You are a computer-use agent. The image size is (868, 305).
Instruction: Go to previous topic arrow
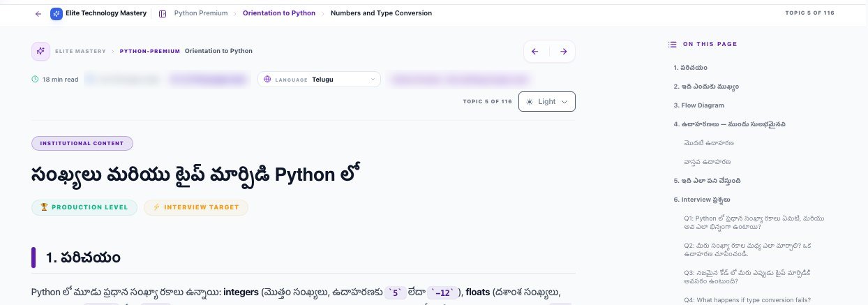(x=535, y=51)
